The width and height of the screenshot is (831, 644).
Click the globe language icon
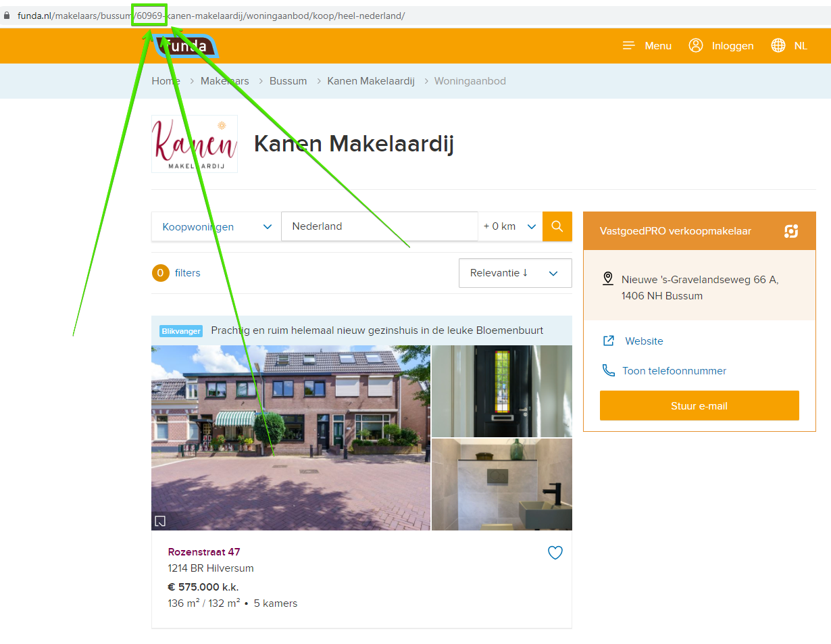pos(778,45)
